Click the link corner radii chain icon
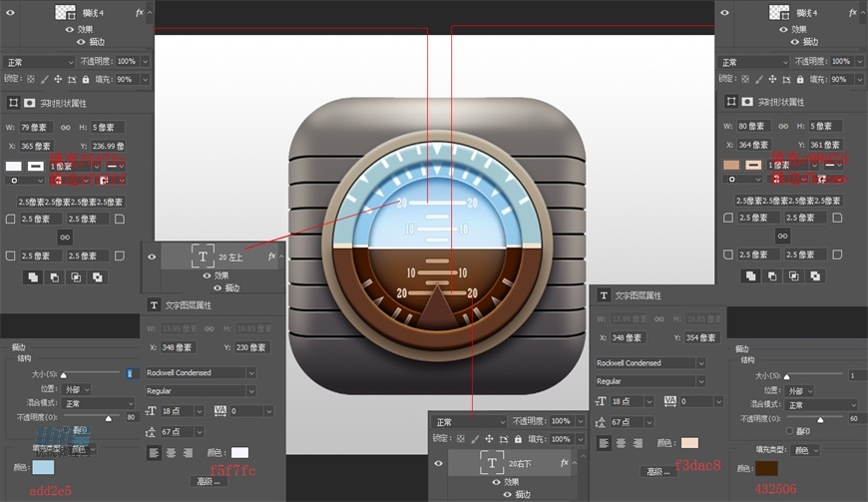Viewport: 868px width, 502px height. coord(65,237)
